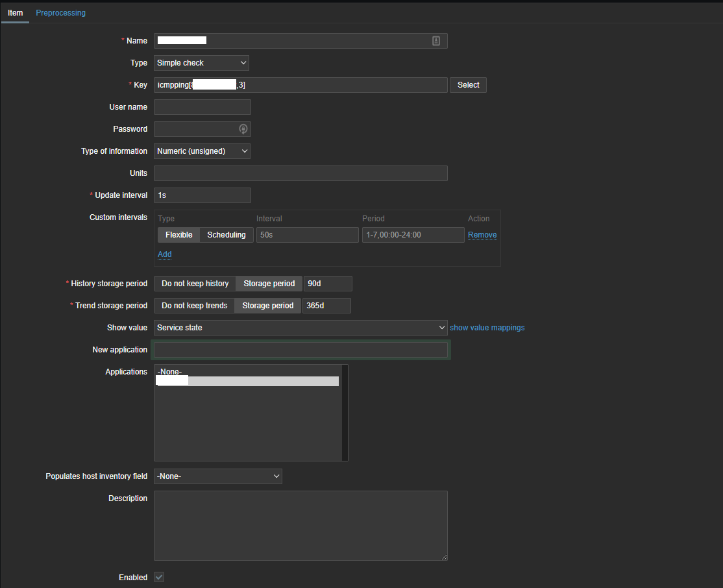Remove the 50s custom interval row

(x=482, y=235)
